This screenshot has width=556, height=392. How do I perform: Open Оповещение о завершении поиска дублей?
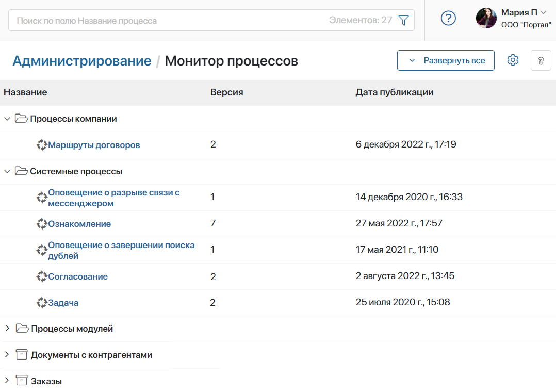click(x=121, y=251)
